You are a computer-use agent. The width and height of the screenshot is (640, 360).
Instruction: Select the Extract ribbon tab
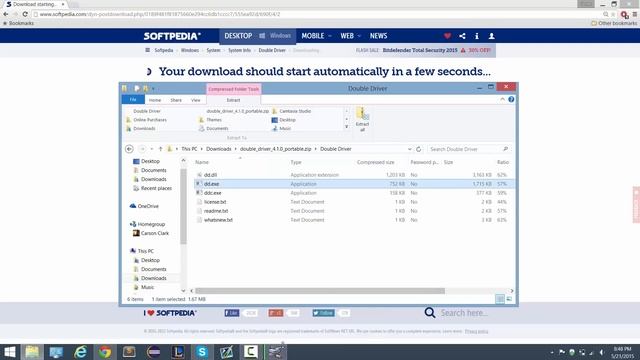(233, 100)
